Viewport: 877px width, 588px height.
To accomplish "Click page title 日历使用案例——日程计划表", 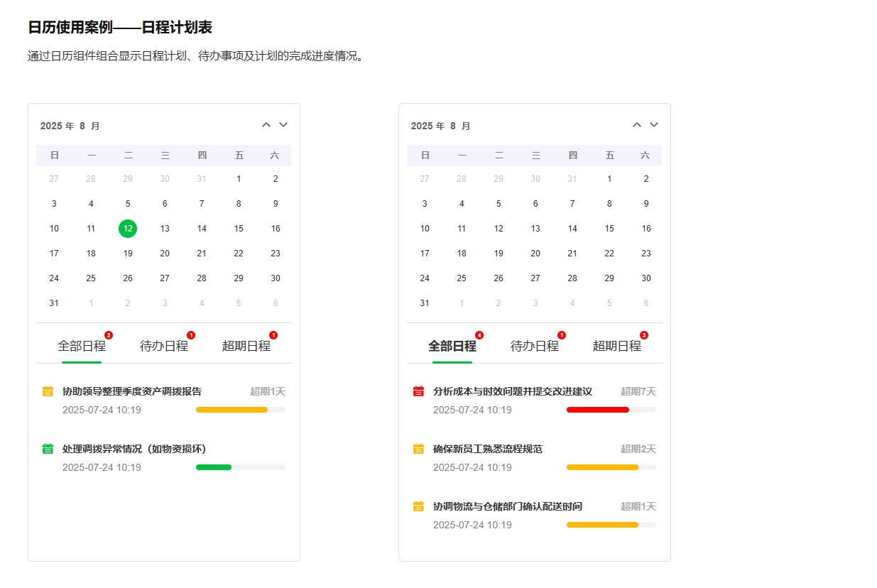I will [x=120, y=28].
